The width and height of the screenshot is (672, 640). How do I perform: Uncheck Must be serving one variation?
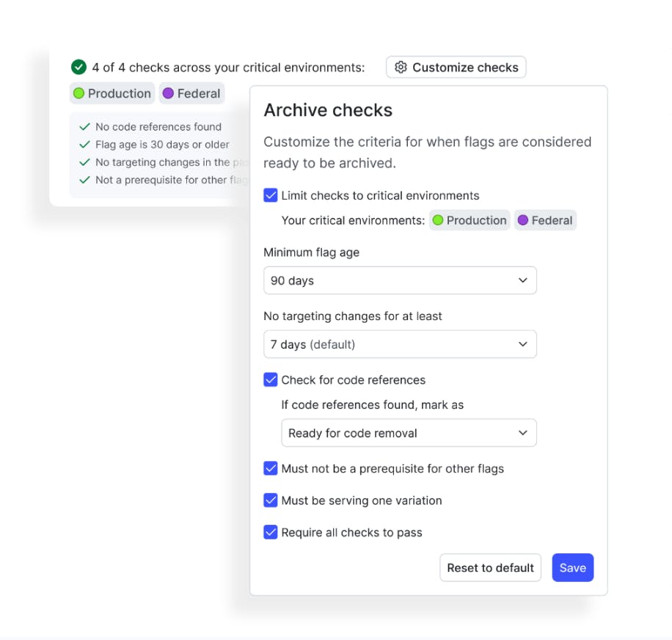coord(271,501)
